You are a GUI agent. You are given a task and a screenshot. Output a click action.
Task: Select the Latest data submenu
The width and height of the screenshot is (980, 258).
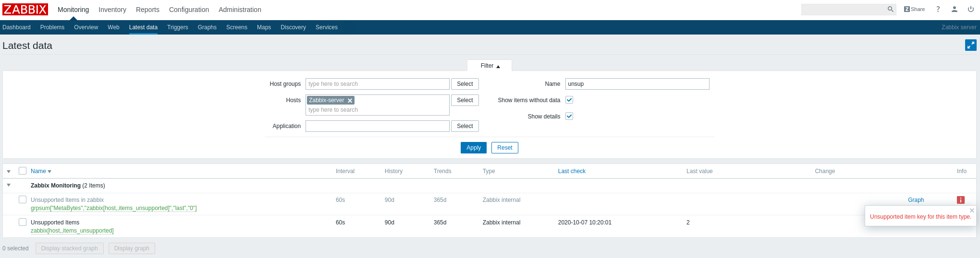tap(143, 27)
